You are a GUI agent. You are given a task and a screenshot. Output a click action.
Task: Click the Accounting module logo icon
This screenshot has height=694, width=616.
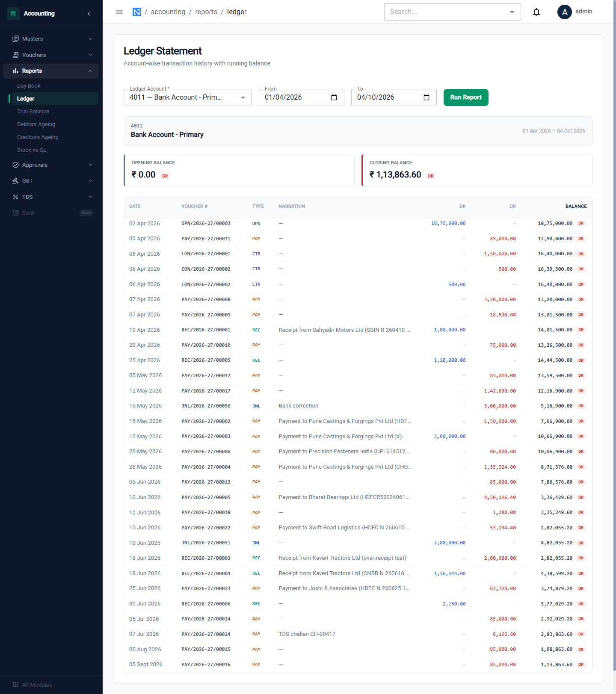(x=13, y=14)
